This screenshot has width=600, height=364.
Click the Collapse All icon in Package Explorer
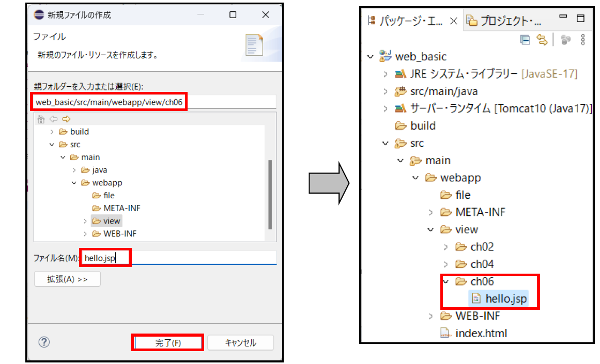pos(525,40)
